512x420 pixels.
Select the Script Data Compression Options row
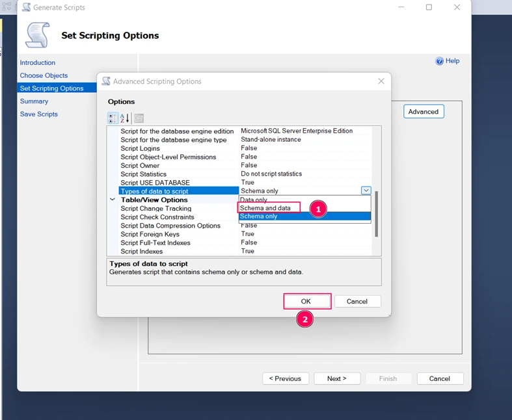pyautogui.click(x=179, y=226)
